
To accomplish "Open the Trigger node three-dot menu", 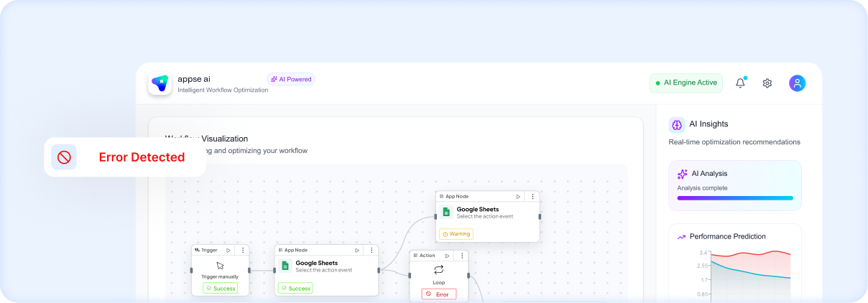I will coord(243,250).
